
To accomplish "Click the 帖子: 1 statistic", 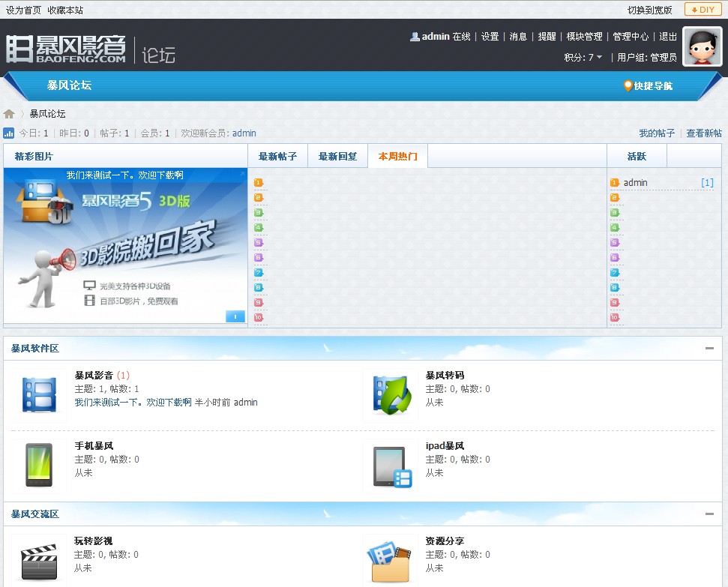I will pyautogui.click(x=115, y=133).
